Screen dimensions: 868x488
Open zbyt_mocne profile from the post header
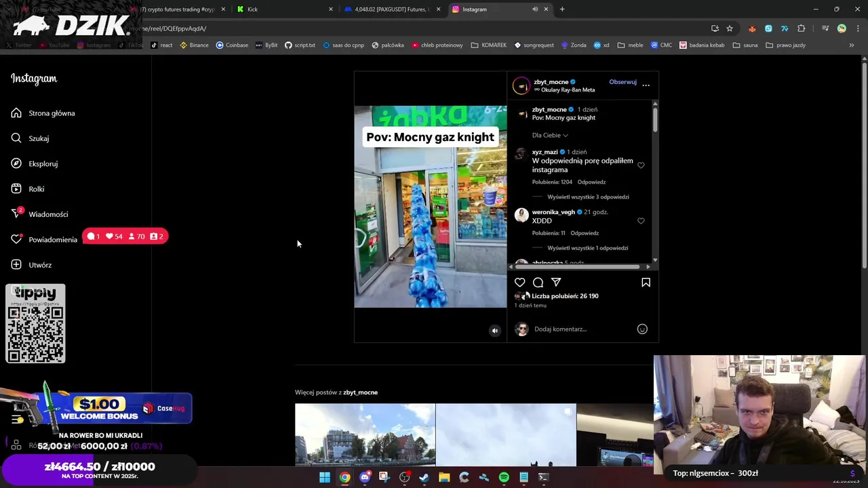coord(551,82)
